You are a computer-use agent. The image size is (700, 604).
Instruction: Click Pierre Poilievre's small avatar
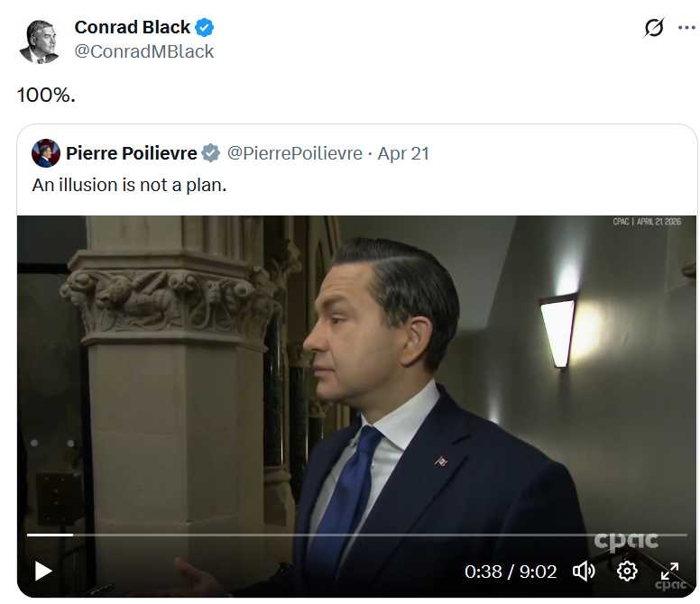(x=46, y=153)
